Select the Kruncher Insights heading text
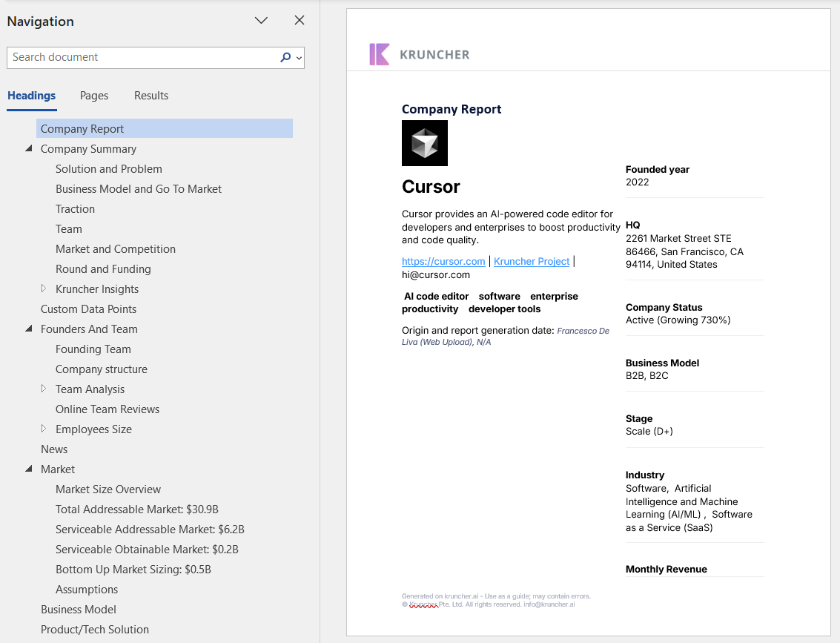840x643 pixels. pos(97,288)
